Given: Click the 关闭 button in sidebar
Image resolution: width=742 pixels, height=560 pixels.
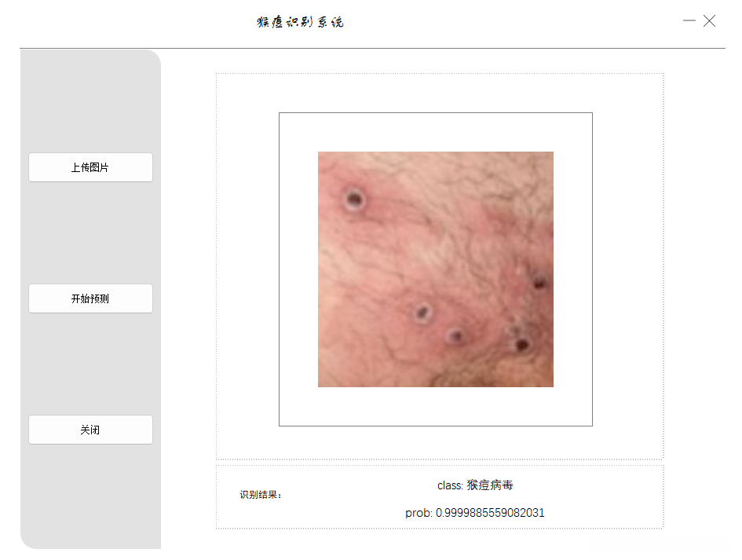Looking at the screenshot, I should [90, 430].
